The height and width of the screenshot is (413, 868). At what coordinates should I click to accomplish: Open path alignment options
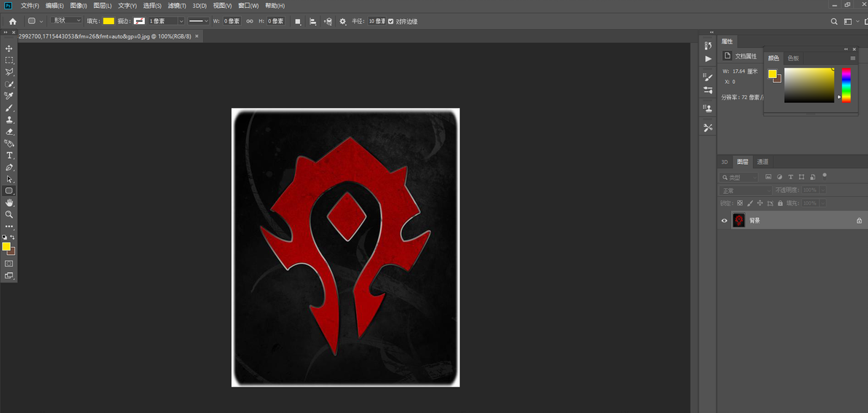[313, 21]
